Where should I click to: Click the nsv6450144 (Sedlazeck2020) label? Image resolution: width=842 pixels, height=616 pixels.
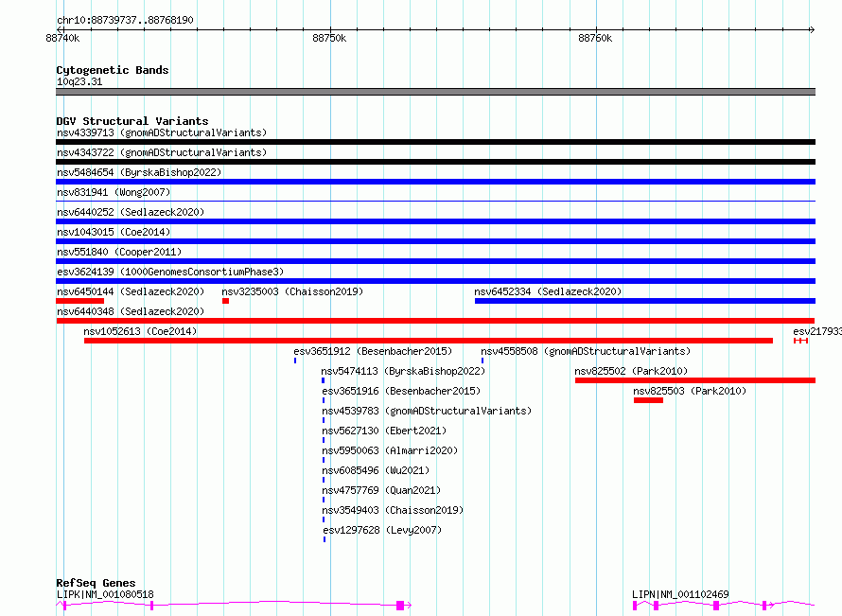pos(131,291)
